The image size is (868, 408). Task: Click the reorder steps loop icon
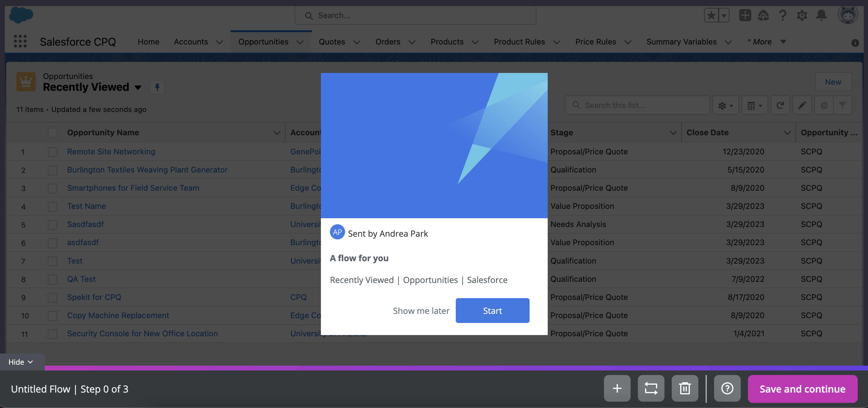[x=651, y=388]
